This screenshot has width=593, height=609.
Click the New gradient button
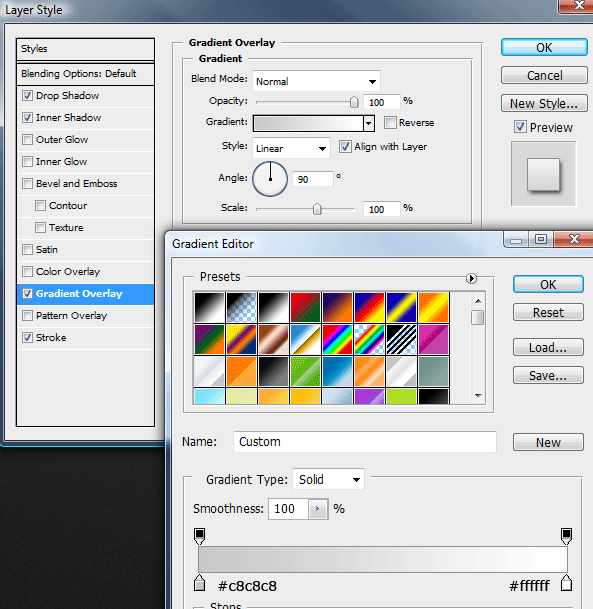[548, 442]
